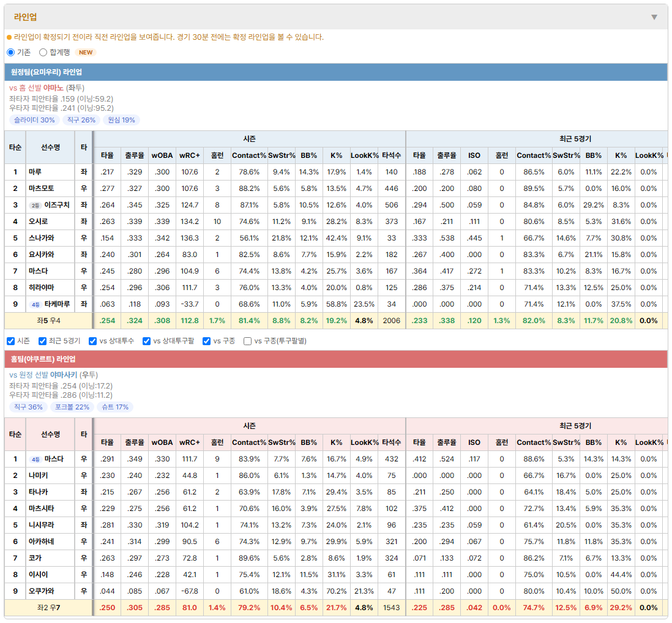The width and height of the screenshot is (672, 623).
Task: Disable the vs 상대투수 checkbox
Action: [92, 341]
